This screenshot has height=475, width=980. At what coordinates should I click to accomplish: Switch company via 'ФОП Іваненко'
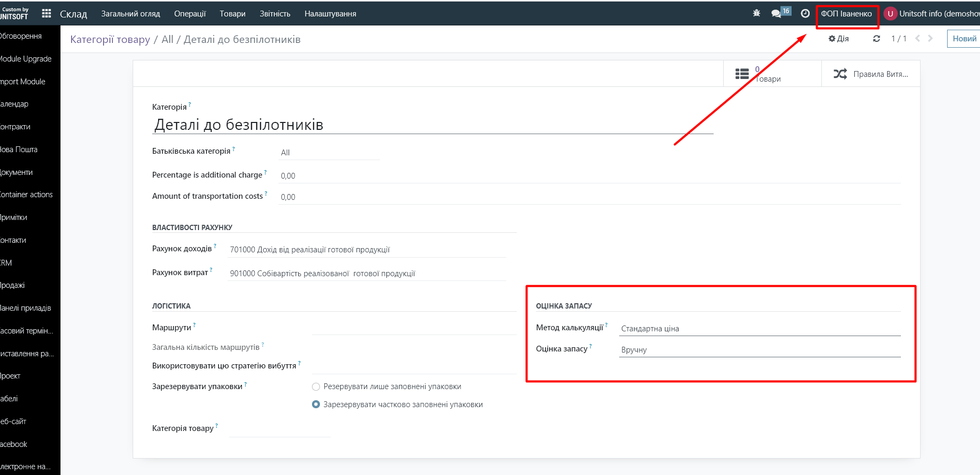pos(846,14)
